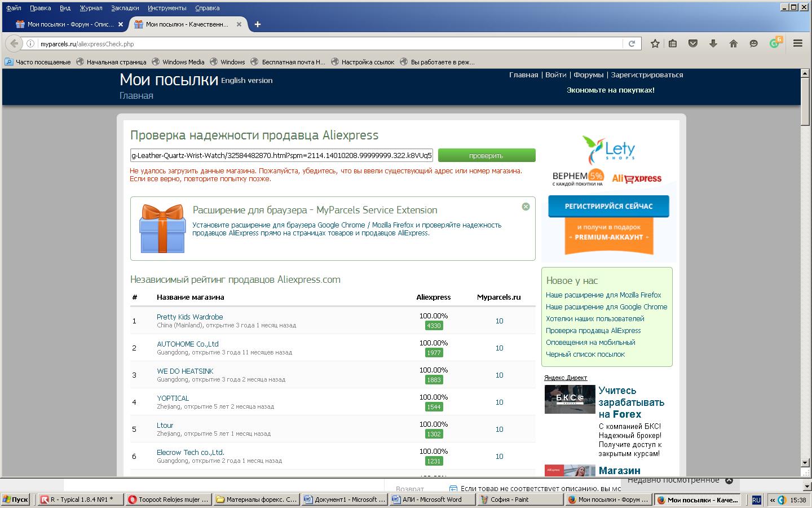The width and height of the screenshot is (812, 508).
Task: Click the green 4330 feedback badge
Action: pos(434,326)
